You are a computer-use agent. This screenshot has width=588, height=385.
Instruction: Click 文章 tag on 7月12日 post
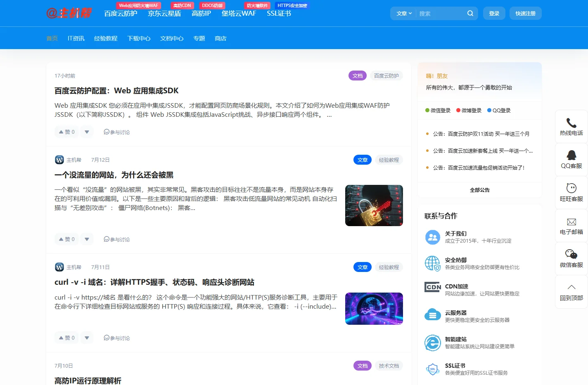[363, 160]
